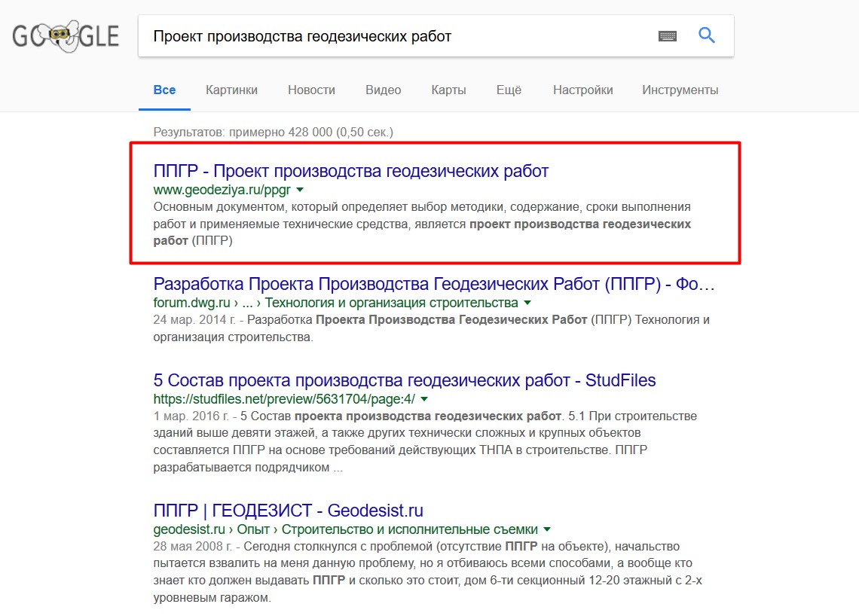
Task: Open the ППГР - Проект производства геодезических работ result
Action: click(351, 171)
